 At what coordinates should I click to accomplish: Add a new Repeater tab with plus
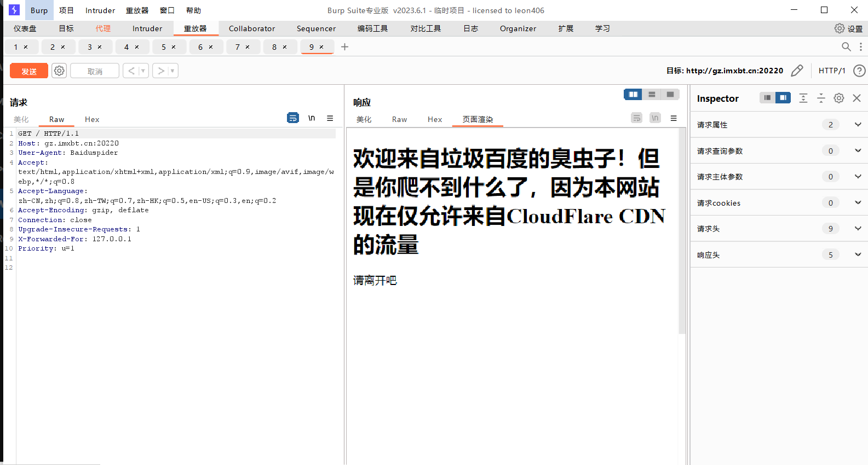pos(344,47)
